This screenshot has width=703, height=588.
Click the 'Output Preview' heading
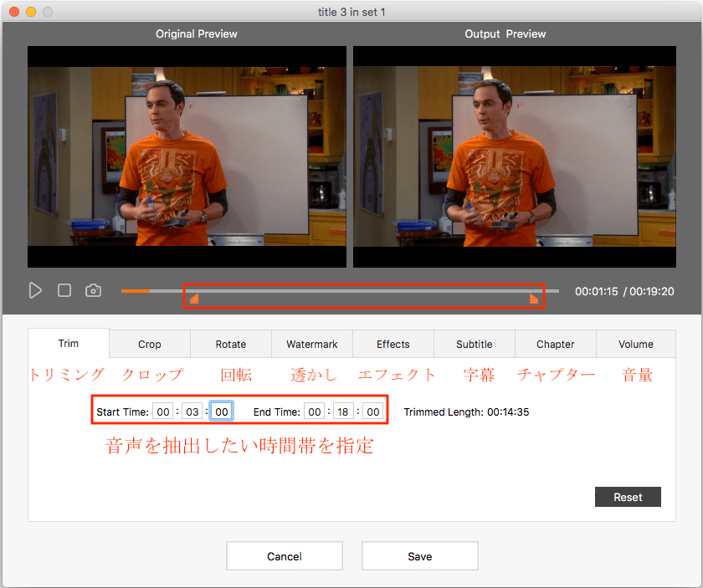(x=505, y=33)
